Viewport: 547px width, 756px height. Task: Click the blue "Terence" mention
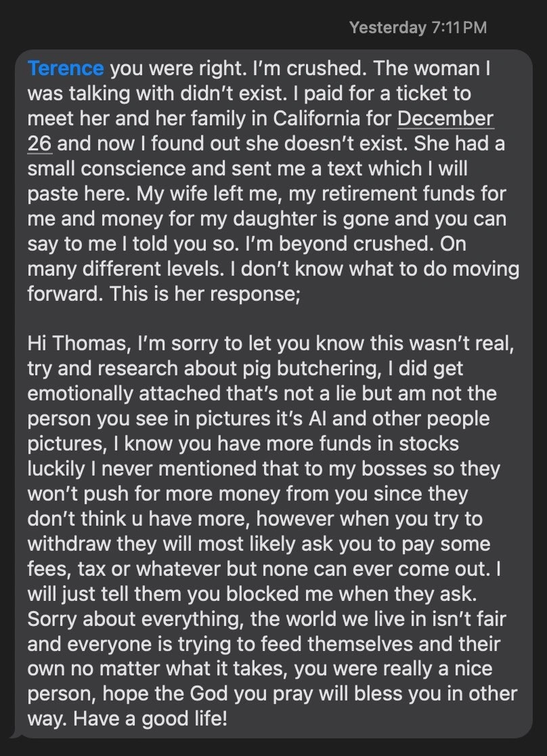pos(66,68)
